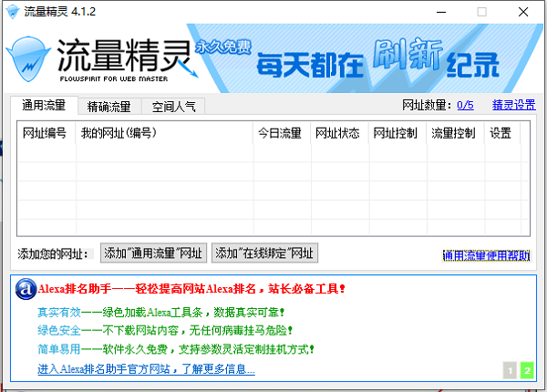Click the 今日流量 column header
The width and height of the screenshot is (547, 392).
point(282,133)
